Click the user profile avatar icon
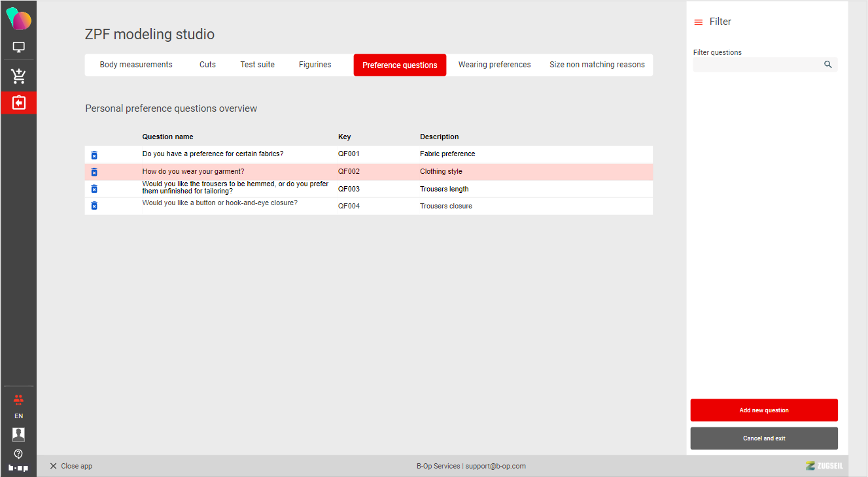Screen dimensions: 868x477 pyautogui.click(x=18, y=435)
